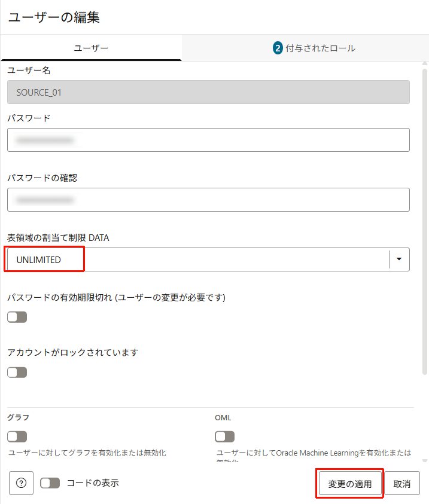
Task: Click the コードの表示 label
Action: point(93,483)
